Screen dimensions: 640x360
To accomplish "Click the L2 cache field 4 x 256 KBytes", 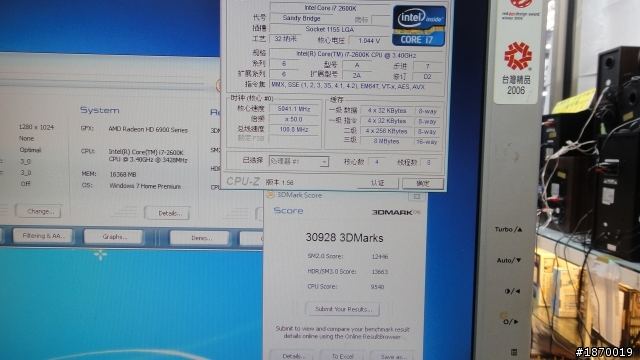I will point(386,131).
